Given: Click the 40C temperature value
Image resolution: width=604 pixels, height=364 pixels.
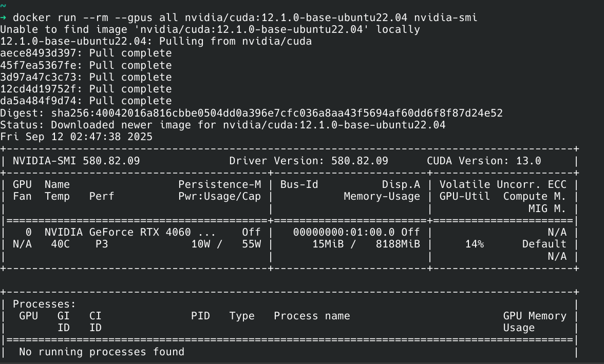Looking at the screenshot, I should (x=60, y=244).
